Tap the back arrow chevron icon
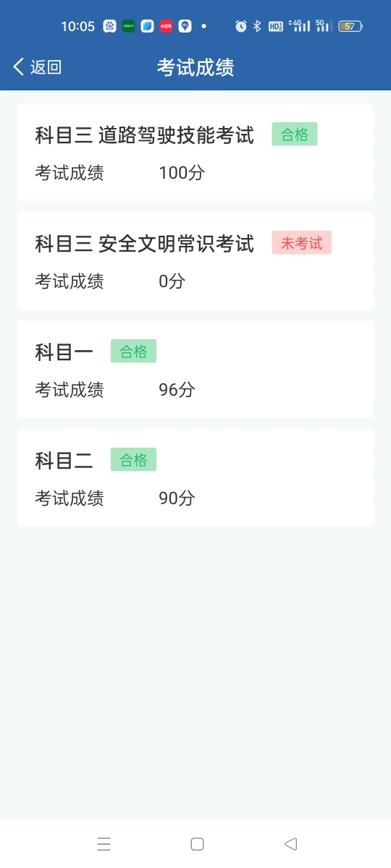 pyautogui.click(x=19, y=67)
